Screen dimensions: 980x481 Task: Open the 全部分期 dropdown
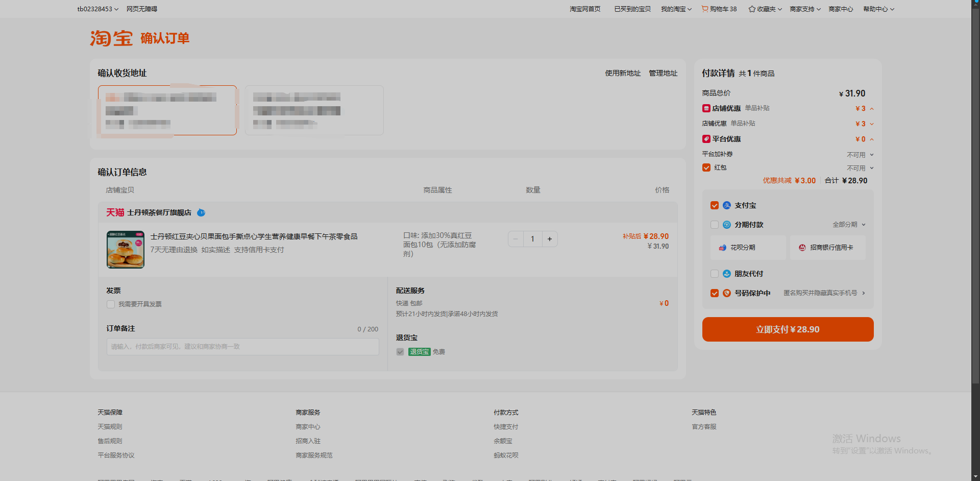click(849, 225)
